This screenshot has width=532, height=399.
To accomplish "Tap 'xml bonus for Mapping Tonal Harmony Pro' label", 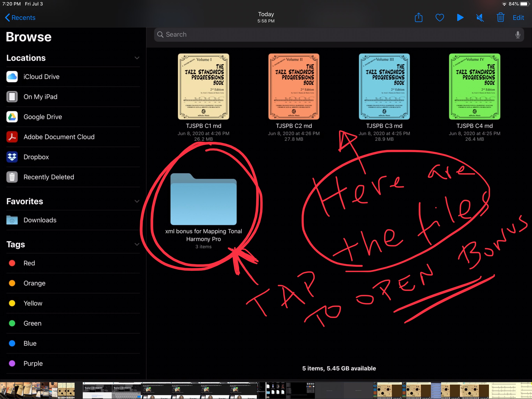I will click(203, 235).
